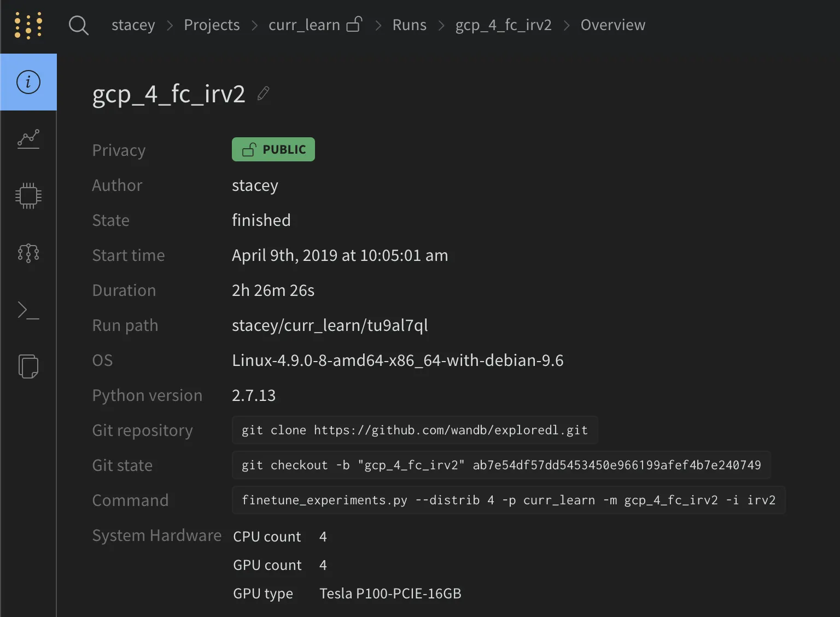Screen dimensions: 840x617
Task: Open the search magnifier icon
Action: tap(78, 25)
